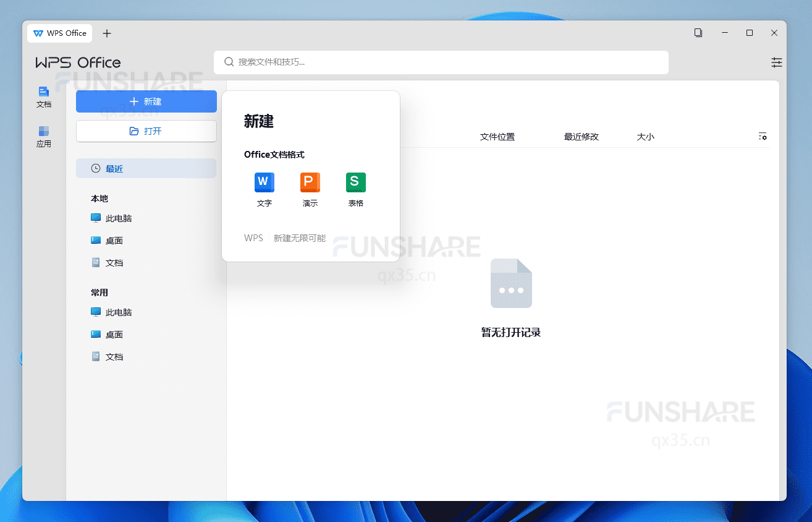
Task: Click the 文字 Word document icon
Action: point(264,182)
